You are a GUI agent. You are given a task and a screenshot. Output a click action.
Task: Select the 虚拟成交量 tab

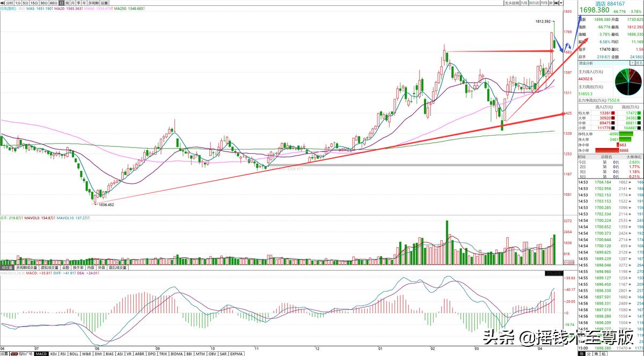click(49, 267)
